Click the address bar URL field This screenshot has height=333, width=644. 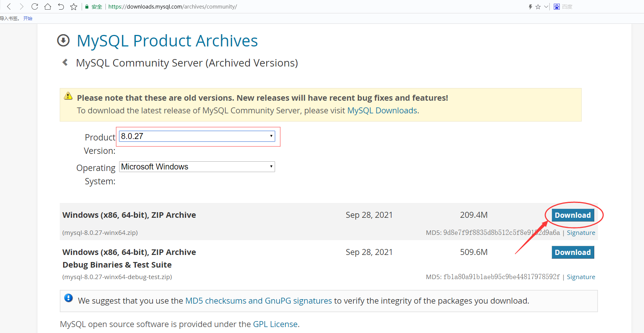click(173, 7)
